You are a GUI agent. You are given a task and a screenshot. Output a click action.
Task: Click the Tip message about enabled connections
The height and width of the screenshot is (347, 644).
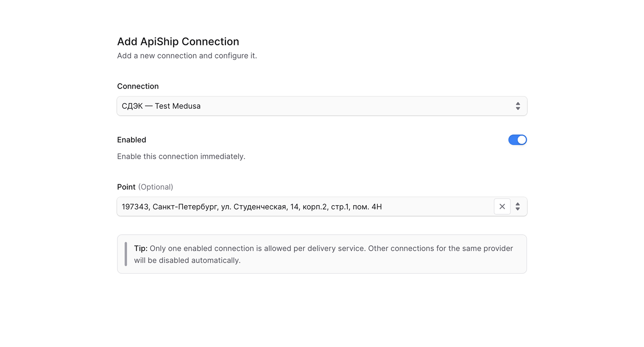(x=321, y=254)
